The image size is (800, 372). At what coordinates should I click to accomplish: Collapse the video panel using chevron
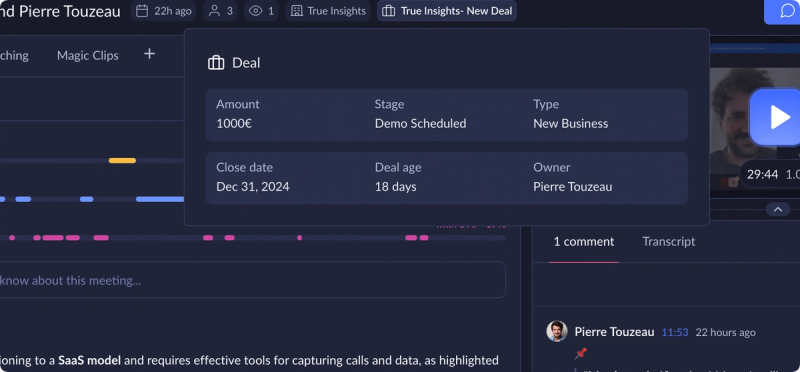(x=778, y=209)
